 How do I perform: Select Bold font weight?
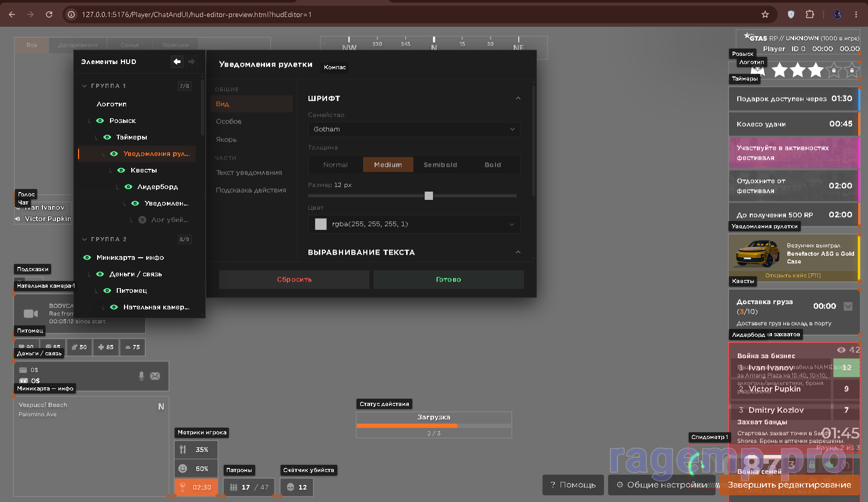[x=492, y=165]
